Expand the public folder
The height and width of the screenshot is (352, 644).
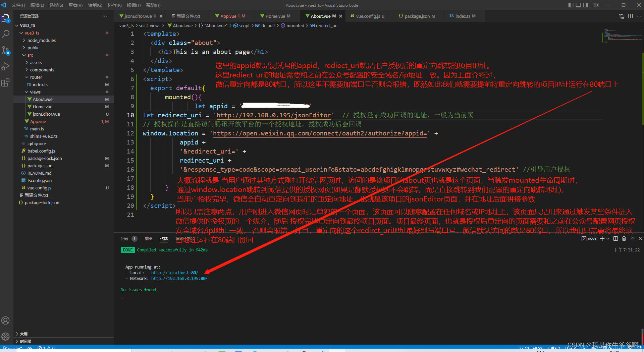click(24, 48)
